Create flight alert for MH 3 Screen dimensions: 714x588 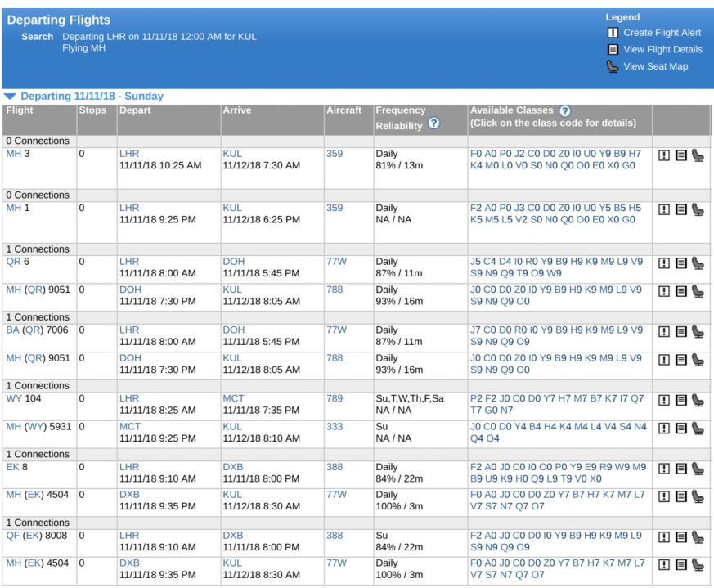[664, 155]
